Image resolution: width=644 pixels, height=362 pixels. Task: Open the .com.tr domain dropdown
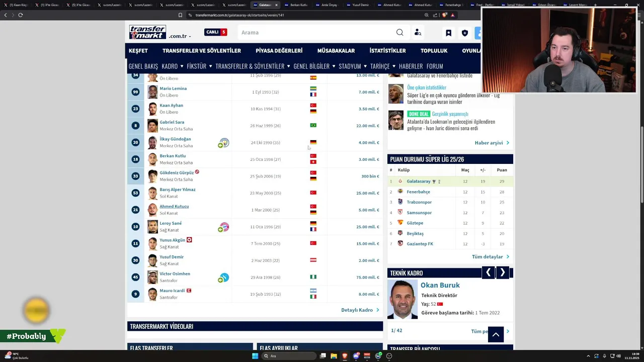180,36
